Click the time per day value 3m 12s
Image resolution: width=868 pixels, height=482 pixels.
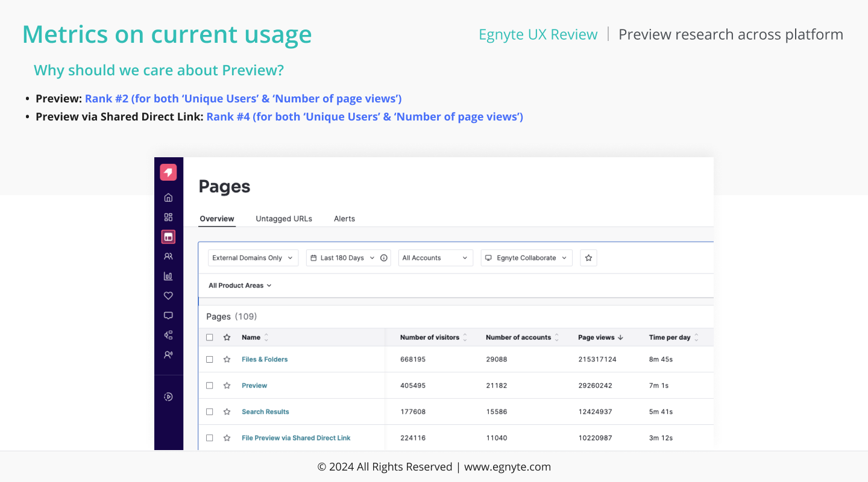(661, 438)
